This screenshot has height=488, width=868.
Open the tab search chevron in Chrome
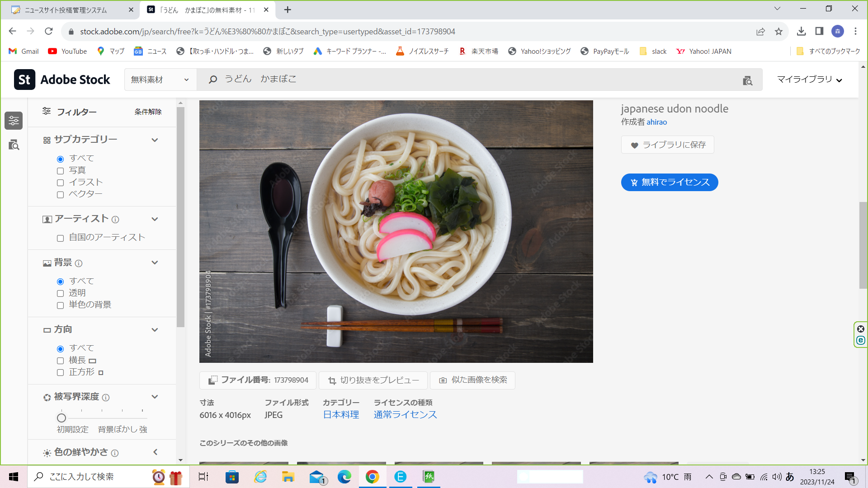tap(777, 9)
